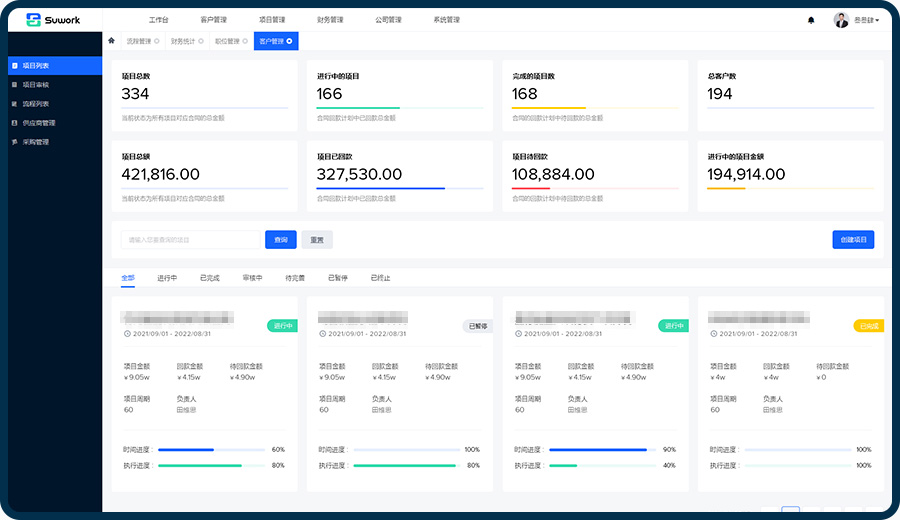
Task: Click the user avatar picture
Action: tap(841, 19)
